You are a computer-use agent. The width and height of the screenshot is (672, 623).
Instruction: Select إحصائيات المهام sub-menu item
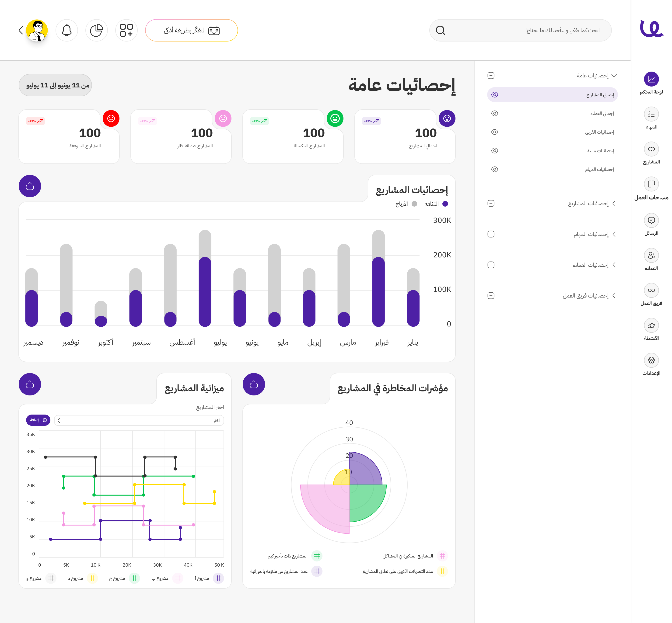(552, 169)
